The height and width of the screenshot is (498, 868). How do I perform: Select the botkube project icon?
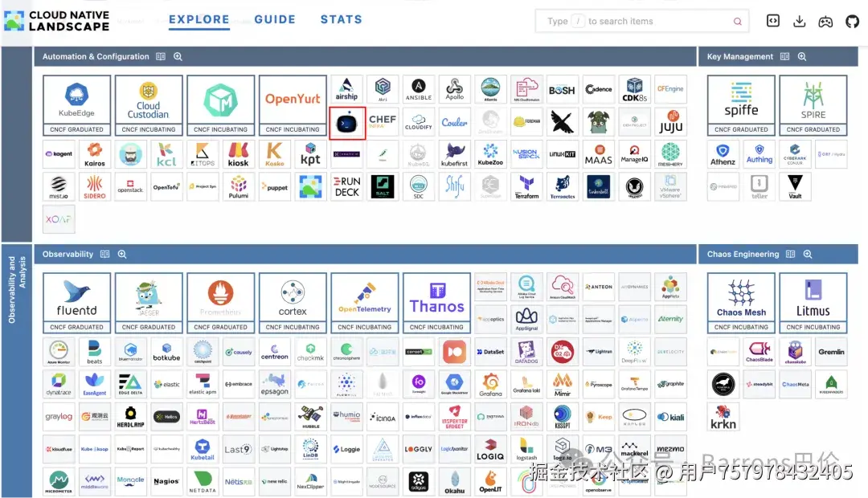(x=166, y=352)
